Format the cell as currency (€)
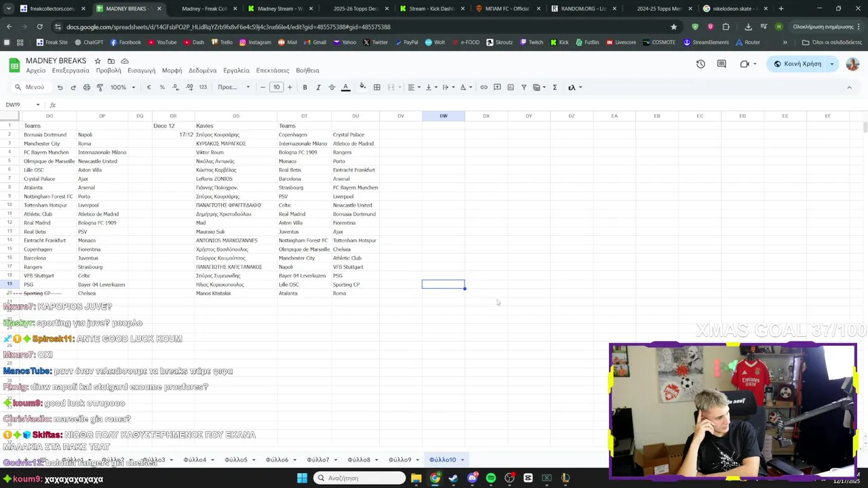868x488 pixels. pos(149,87)
